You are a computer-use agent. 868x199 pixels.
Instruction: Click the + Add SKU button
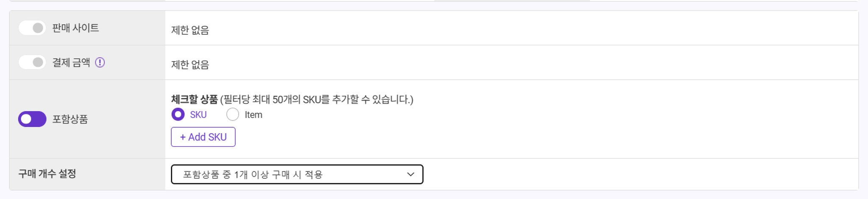[x=203, y=137]
